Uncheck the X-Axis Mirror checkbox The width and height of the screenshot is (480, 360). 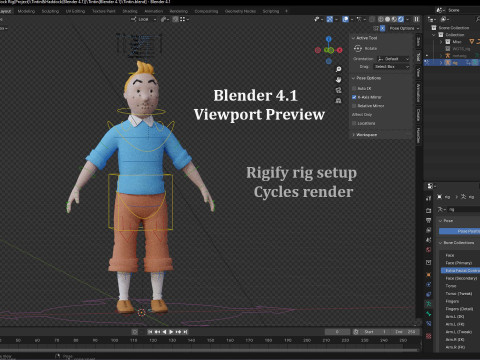[x=354, y=97]
